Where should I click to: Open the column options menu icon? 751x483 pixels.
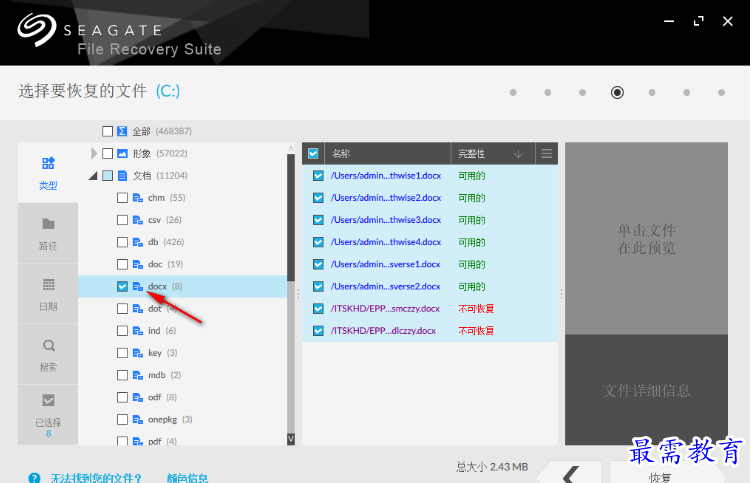point(546,153)
